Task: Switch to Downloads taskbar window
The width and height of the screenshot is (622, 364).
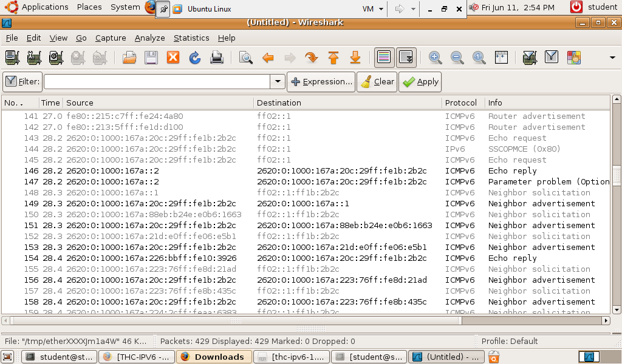Action: 214,357
